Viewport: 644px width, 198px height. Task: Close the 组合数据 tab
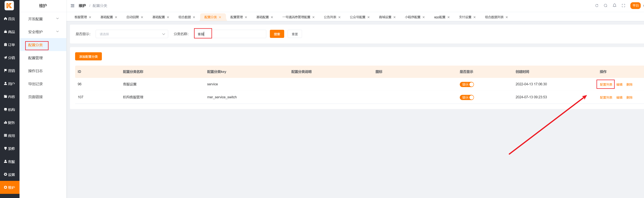[x=194, y=17]
